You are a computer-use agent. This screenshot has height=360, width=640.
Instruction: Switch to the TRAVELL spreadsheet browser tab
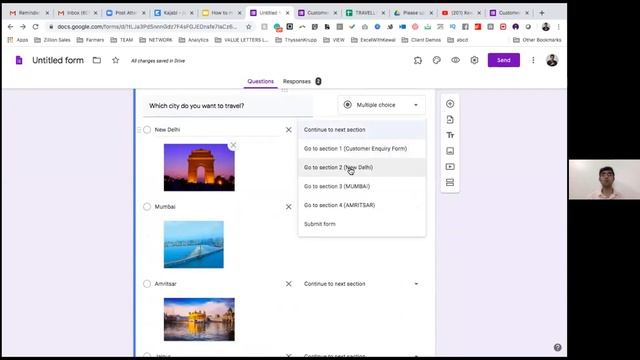tap(365, 13)
